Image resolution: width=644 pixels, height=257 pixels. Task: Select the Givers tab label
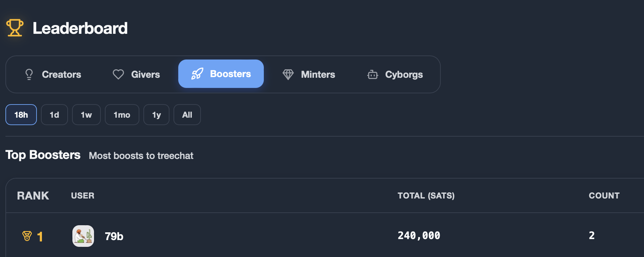point(145,74)
